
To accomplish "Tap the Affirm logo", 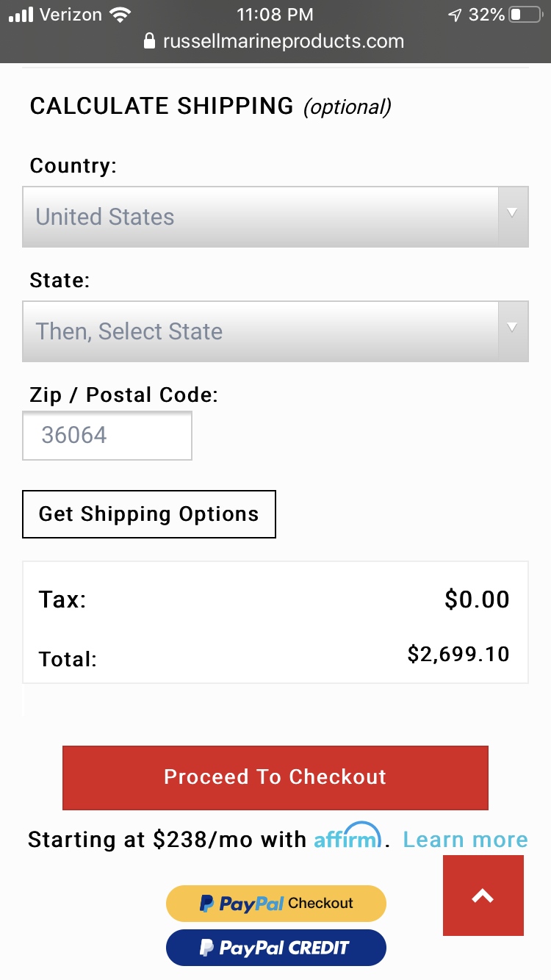I will pos(347,837).
